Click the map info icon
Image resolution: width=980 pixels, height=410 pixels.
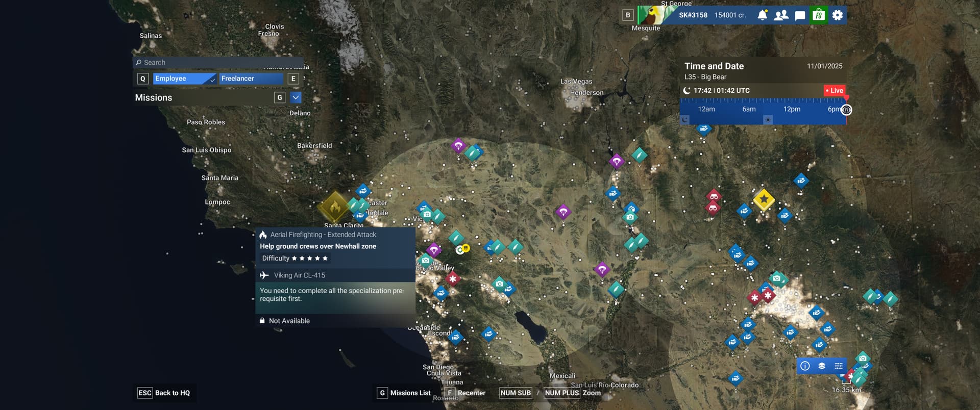tap(805, 366)
